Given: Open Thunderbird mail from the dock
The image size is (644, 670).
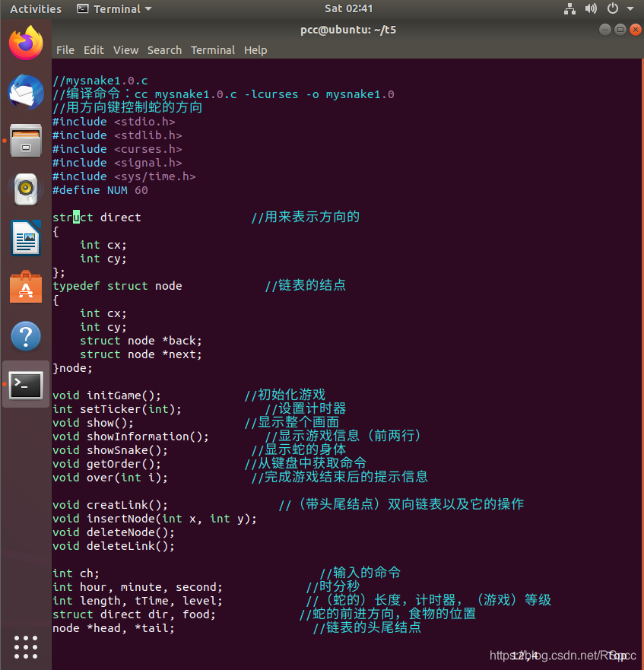Looking at the screenshot, I should pyautogui.click(x=26, y=92).
